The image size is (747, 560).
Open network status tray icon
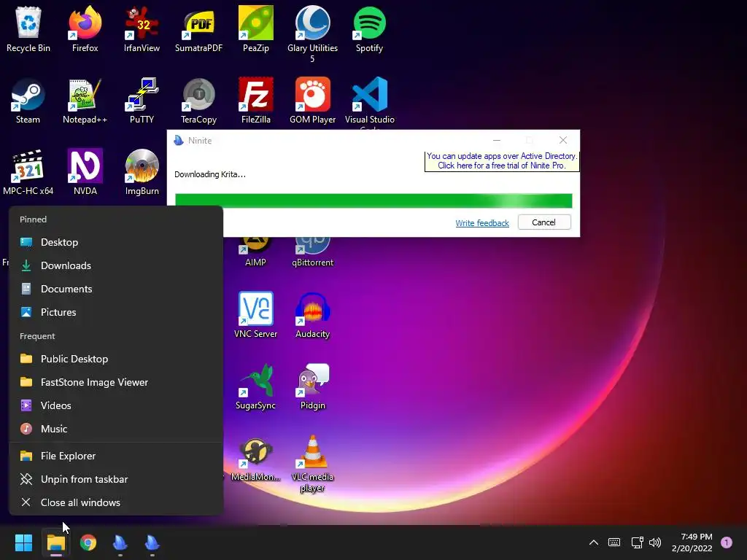[637, 542]
